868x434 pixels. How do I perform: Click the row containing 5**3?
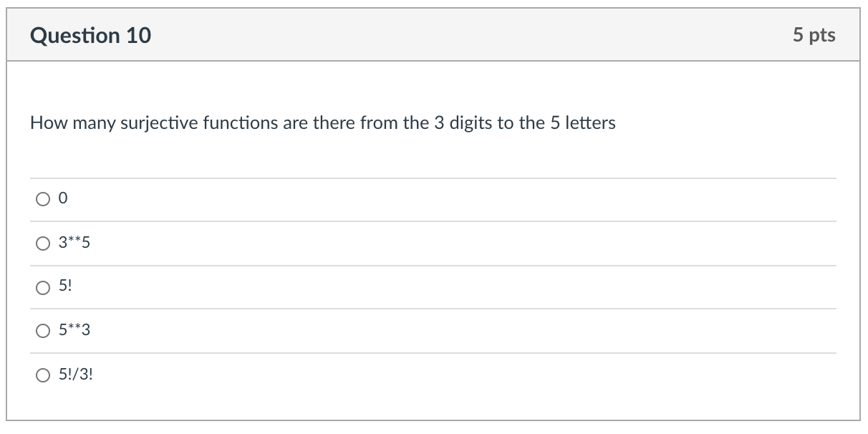[430, 330]
